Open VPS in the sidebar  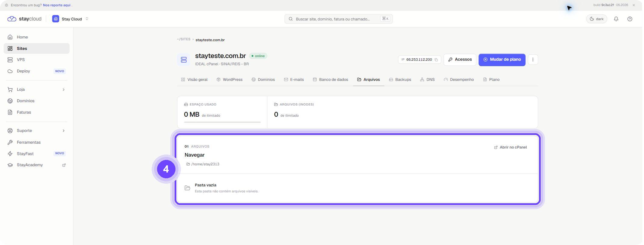(x=37, y=60)
